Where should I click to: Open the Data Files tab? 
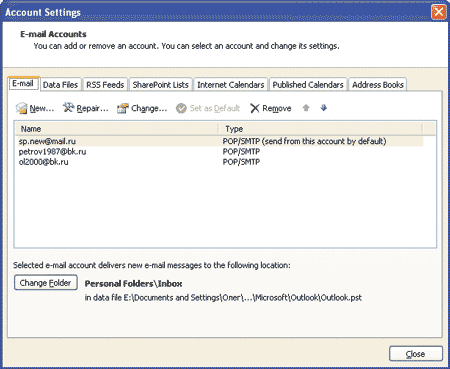coord(60,85)
